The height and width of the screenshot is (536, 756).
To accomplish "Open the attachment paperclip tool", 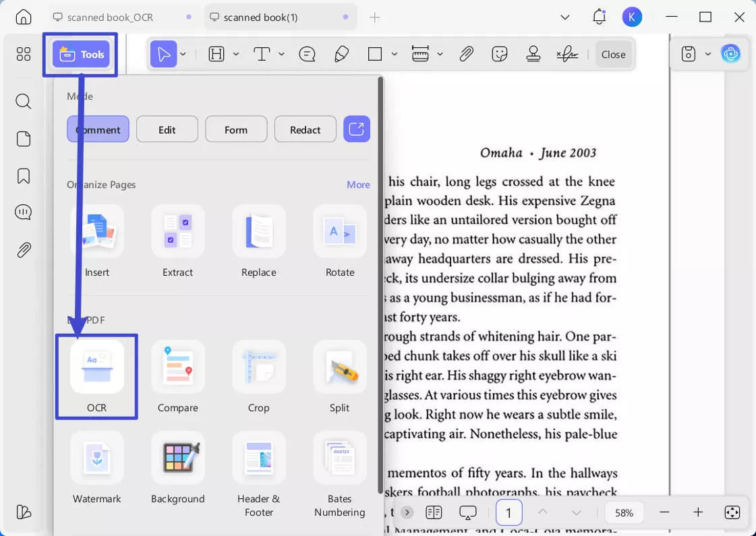I will tap(466, 55).
